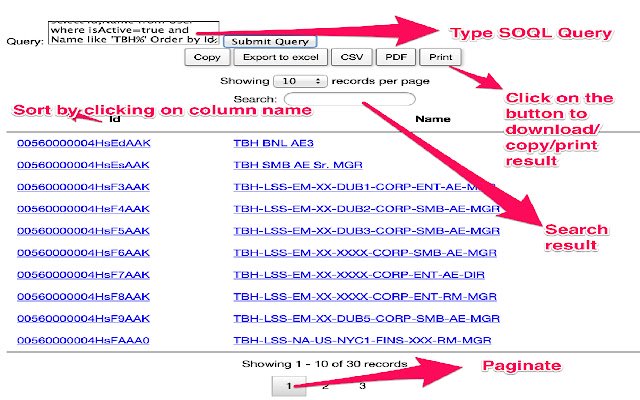This screenshot has width=640, height=400.
Task: Open record 00560000004HsEsAAK
Action: (83, 165)
